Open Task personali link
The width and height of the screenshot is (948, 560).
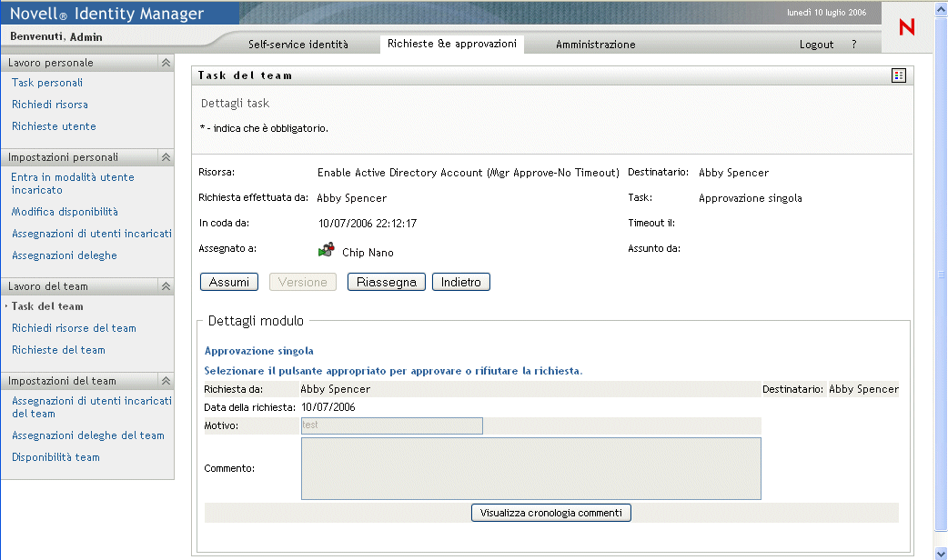coord(47,83)
